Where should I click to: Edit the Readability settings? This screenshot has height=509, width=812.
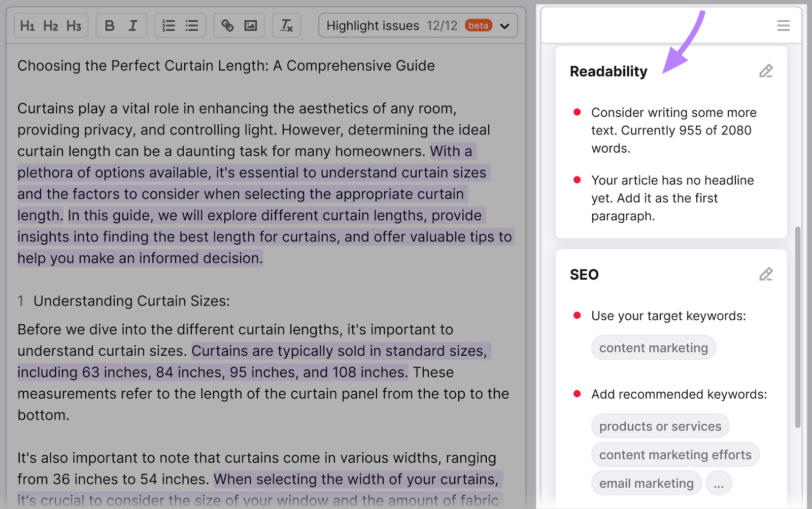[766, 71]
